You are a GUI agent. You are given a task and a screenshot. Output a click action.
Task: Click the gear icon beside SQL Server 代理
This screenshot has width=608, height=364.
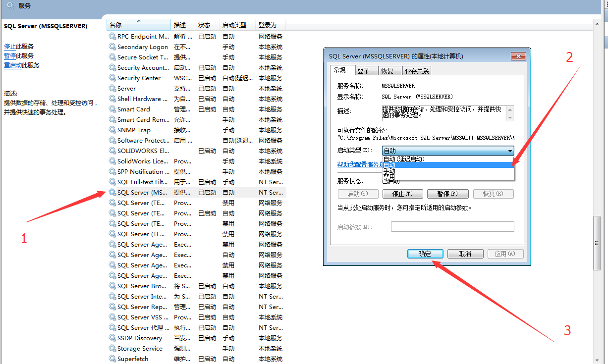(112, 328)
